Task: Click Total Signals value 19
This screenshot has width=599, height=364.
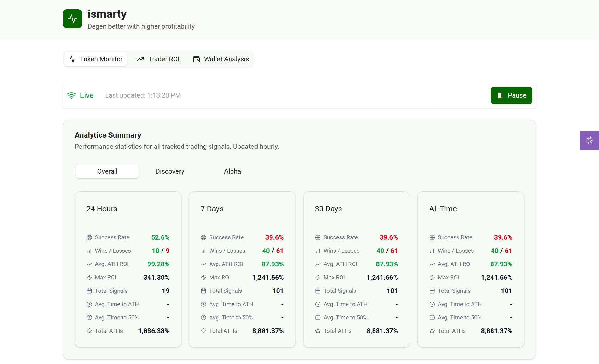Action: click(x=166, y=291)
